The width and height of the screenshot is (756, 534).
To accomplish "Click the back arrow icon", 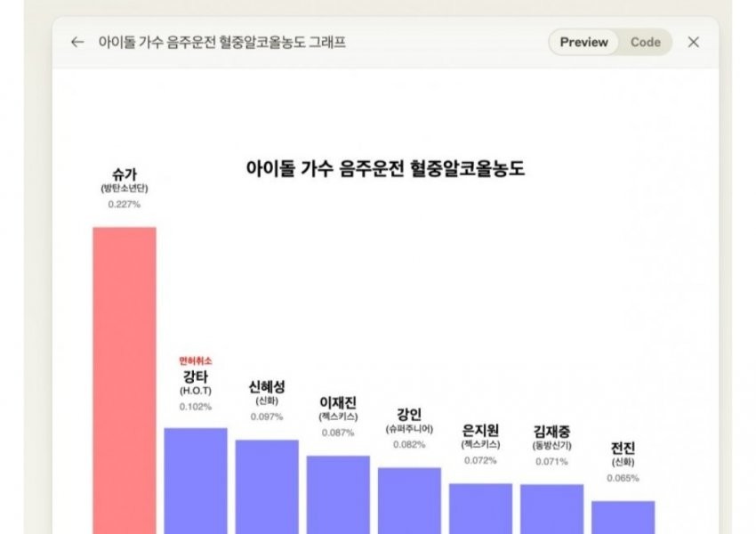I will tap(77, 42).
